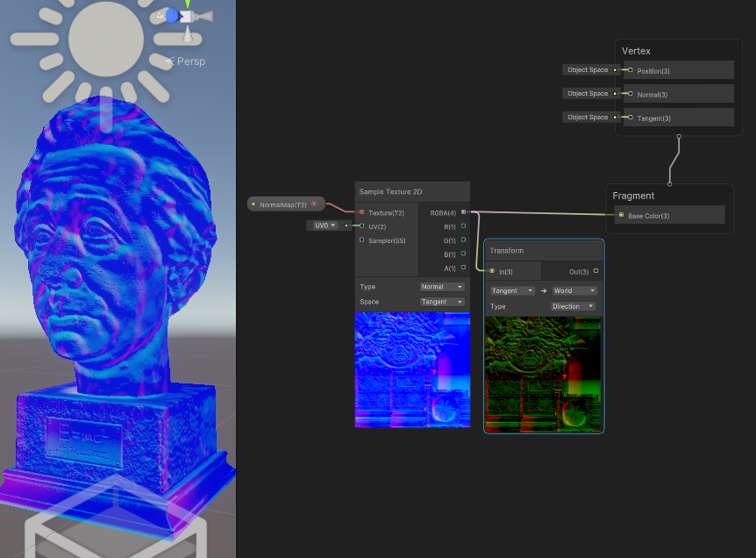
Task: Open the Type dropdown set to Normal
Action: (x=442, y=287)
